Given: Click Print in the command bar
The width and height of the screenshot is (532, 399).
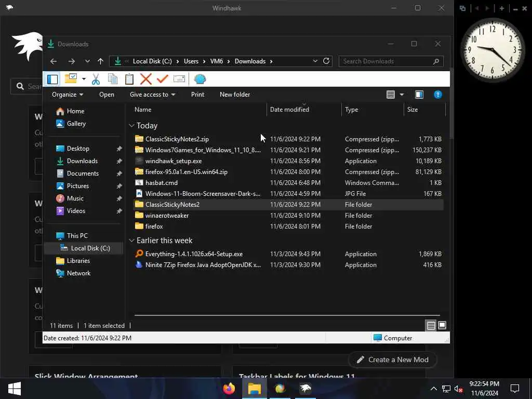Looking at the screenshot, I should (197, 95).
